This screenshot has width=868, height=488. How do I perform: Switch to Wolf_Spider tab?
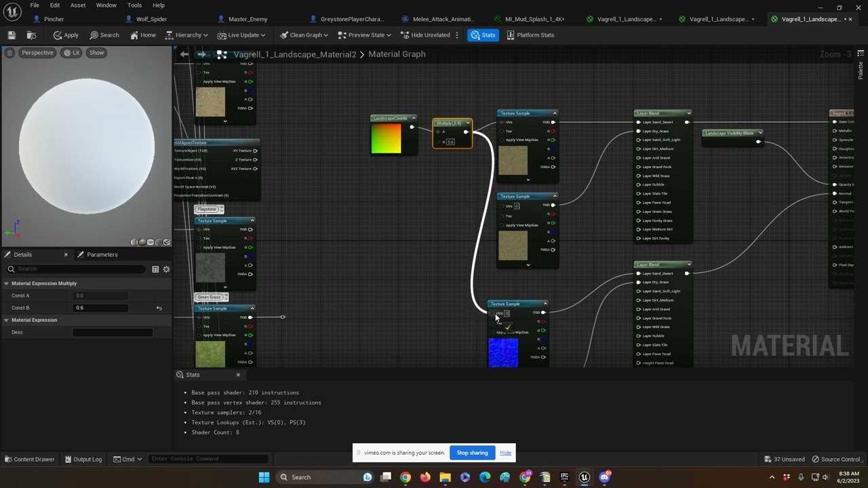coord(146,19)
